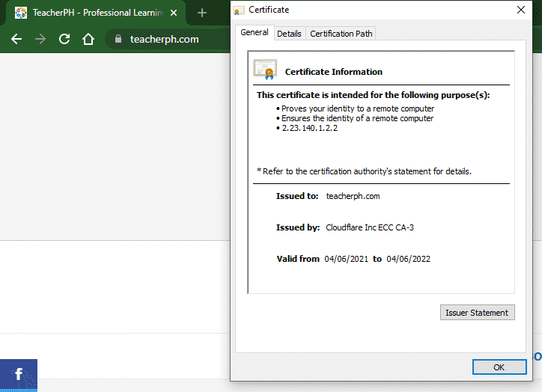
Task: Click the OID 2.23.140.1.2.2 entry
Action: click(x=310, y=128)
